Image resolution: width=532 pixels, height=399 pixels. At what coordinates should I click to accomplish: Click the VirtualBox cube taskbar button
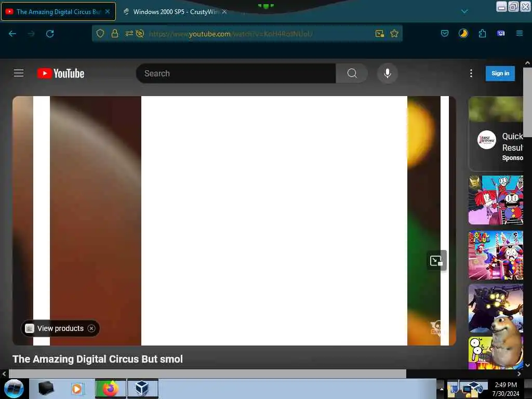click(142, 389)
